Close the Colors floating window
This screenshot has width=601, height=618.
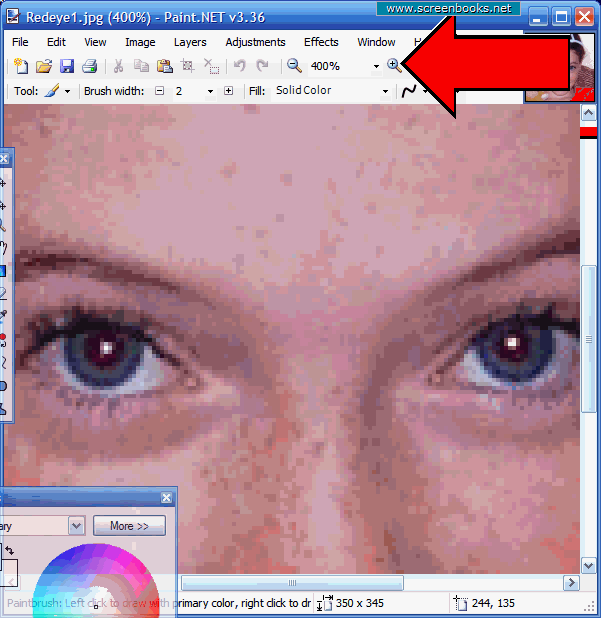click(x=167, y=498)
